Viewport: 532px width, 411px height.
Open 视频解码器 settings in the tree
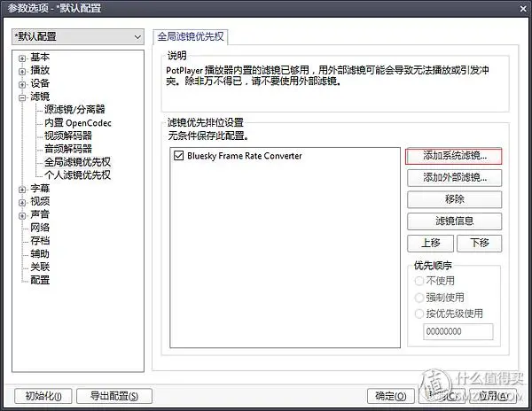coord(68,136)
